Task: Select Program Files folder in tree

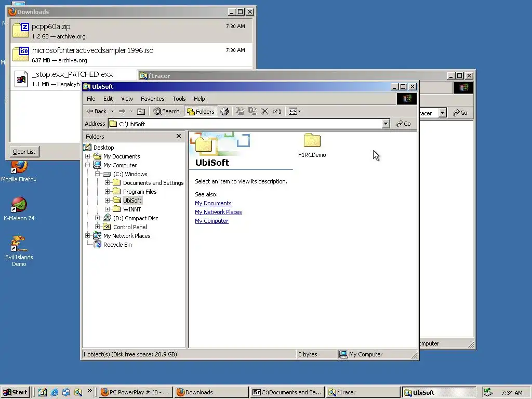Action: pyautogui.click(x=140, y=192)
